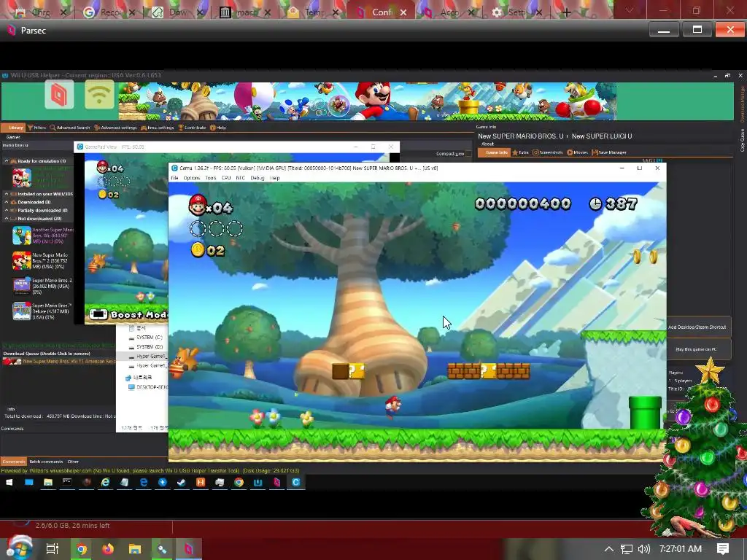The height and width of the screenshot is (560, 747).
Task: Switch to the Other tab in the commands panel
Action: (x=73, y=462)
